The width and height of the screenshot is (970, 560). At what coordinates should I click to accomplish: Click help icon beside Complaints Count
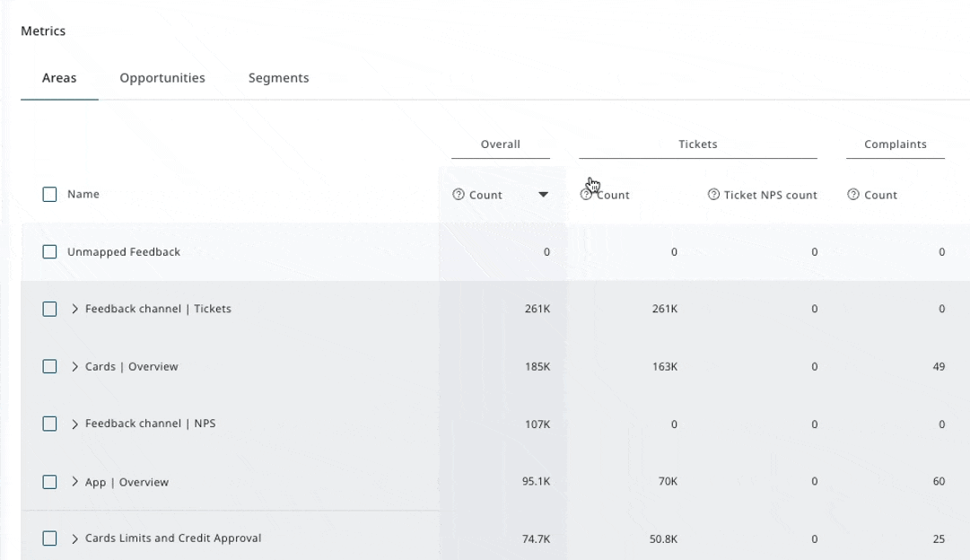click(853, 195)
